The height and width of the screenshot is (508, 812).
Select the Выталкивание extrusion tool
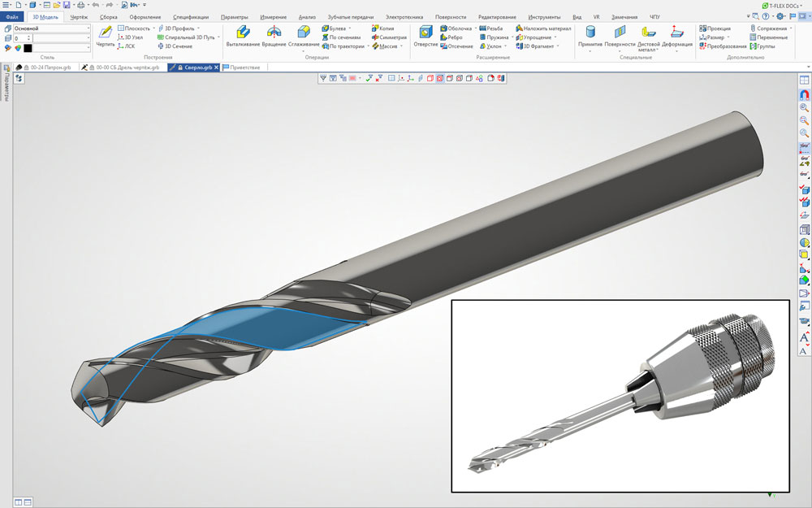pos(242,35)
